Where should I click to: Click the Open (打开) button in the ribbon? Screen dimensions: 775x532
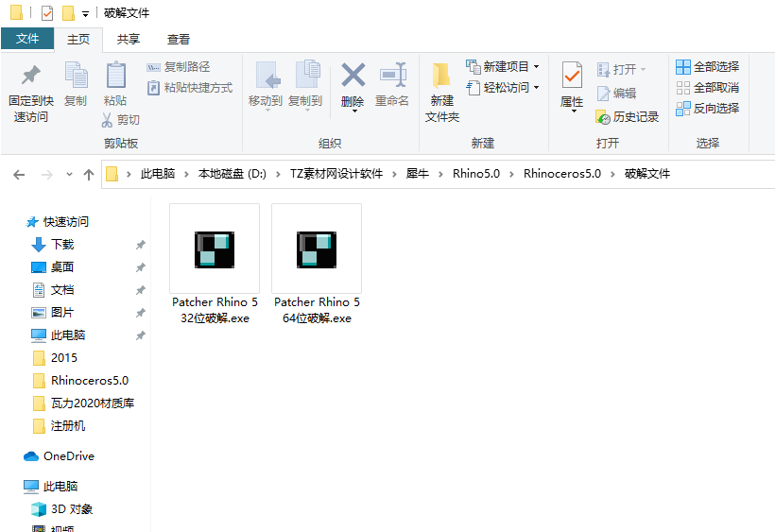[x=621, y=69]
